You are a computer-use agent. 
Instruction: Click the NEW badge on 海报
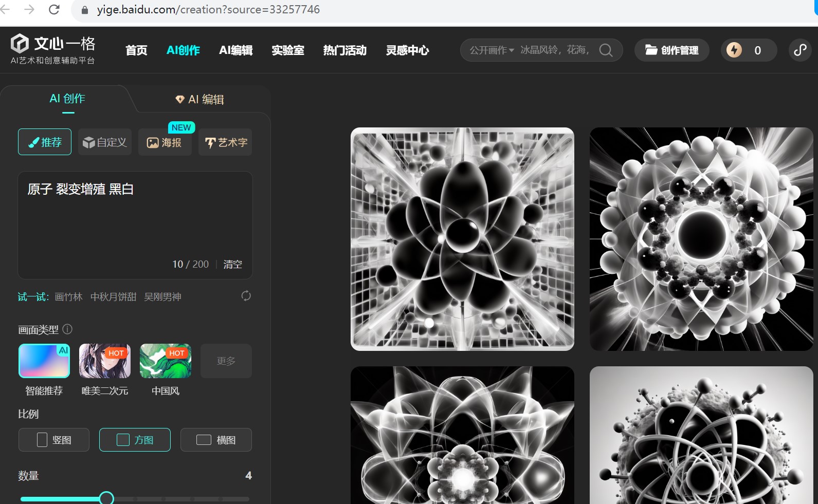click(181, 127)
